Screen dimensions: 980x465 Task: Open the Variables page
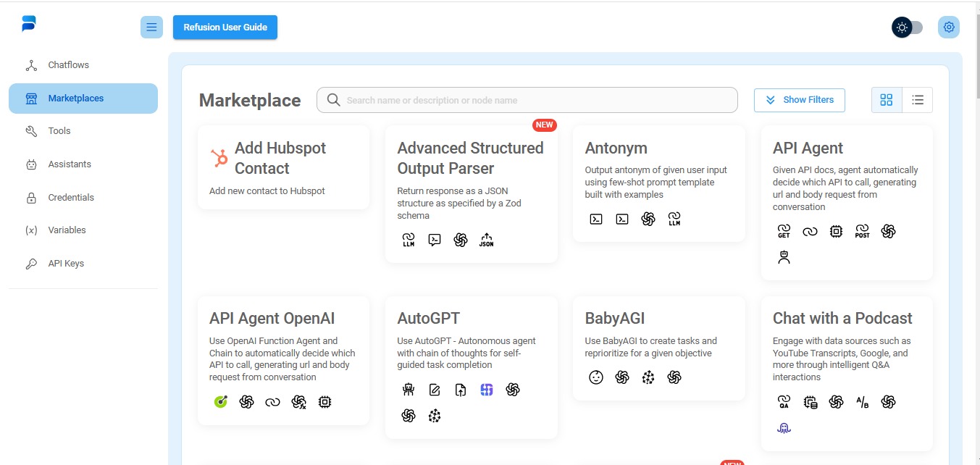tap(67, 230)
